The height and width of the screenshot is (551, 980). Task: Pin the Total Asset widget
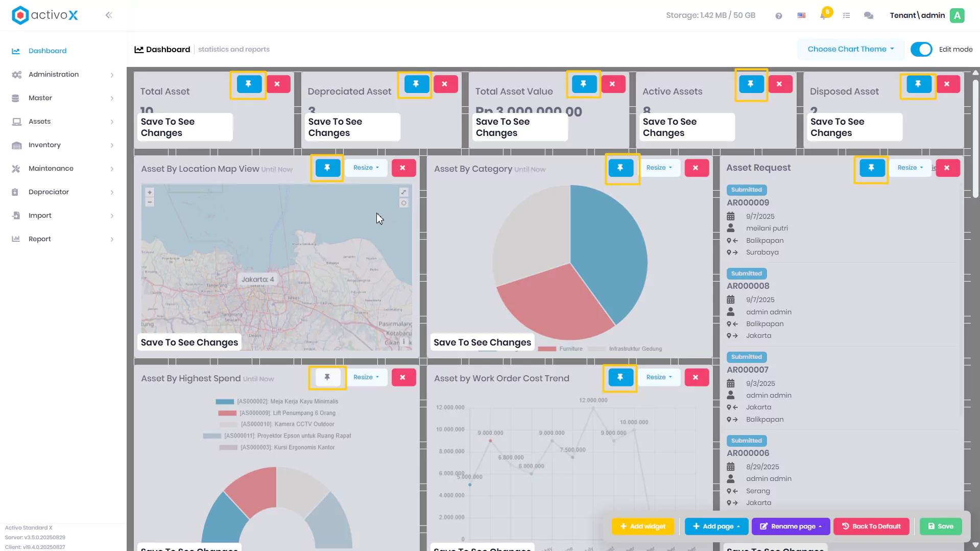248,84
